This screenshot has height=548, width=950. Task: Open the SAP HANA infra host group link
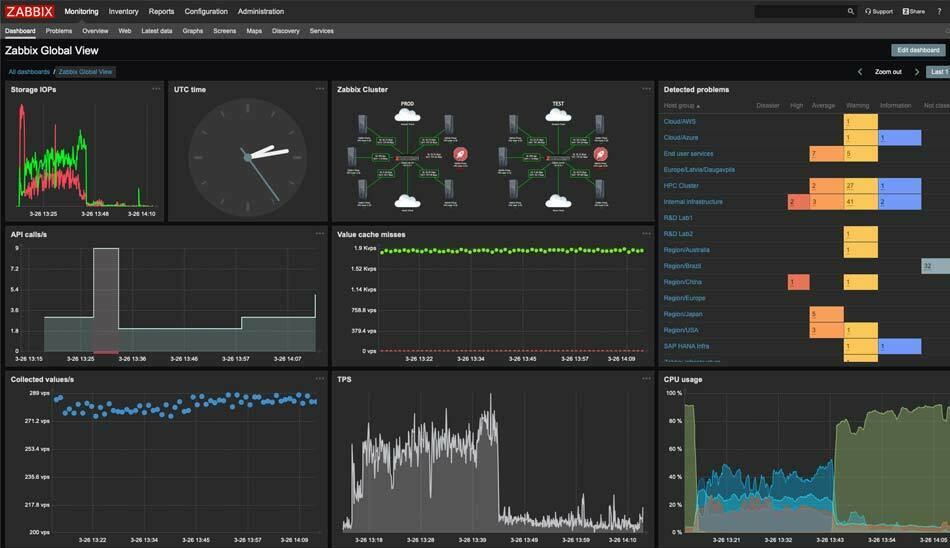[686, 346]
